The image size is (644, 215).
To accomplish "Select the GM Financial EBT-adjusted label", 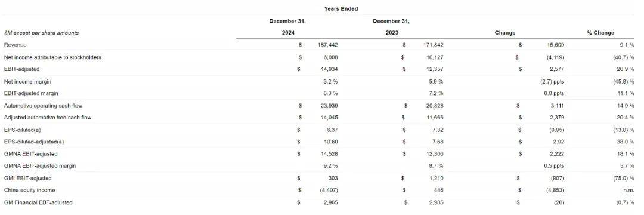I will point(38,202).
